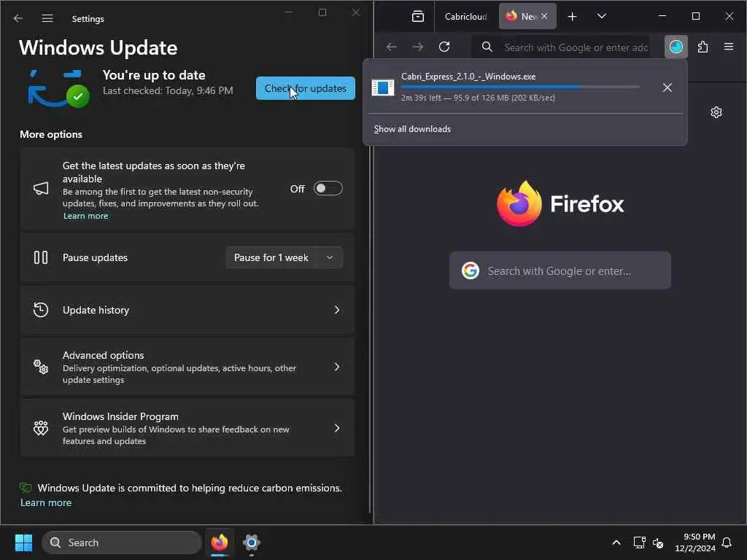Open Firefox recent browsing view icon
This screenshot has width=747, height=560.
click(x=418, y=17)
